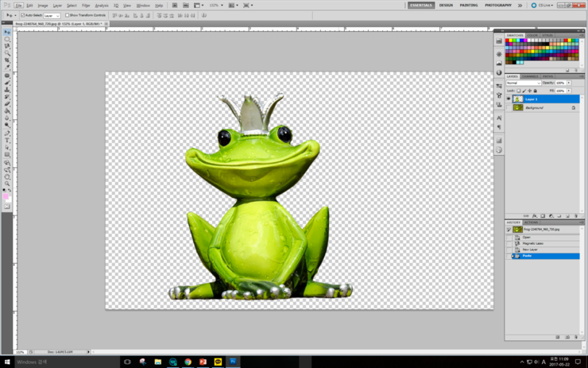Enable the Auto-Select checkbox
The width and height of the screenshot is (588, 368).
tap(21, 15)
